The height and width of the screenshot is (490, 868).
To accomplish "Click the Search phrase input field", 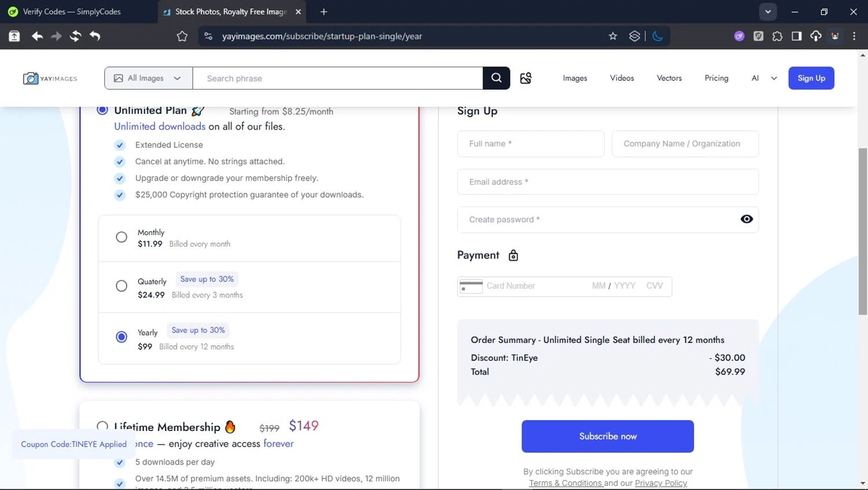I will (x=338, y=78).
